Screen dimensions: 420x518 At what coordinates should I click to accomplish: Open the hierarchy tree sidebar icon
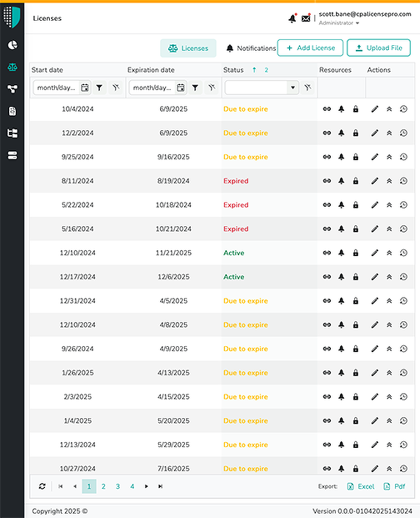tap(12, 133)
